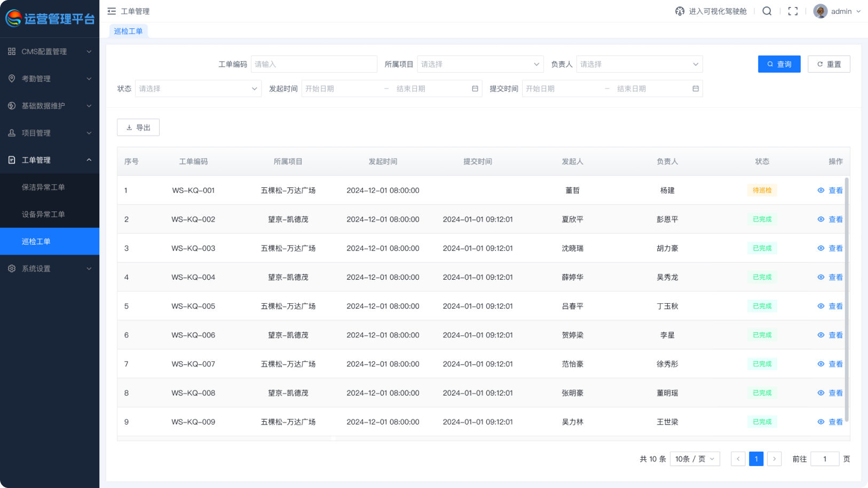Open calendar icon of 发起时间 range

click(x=475, y=89)
